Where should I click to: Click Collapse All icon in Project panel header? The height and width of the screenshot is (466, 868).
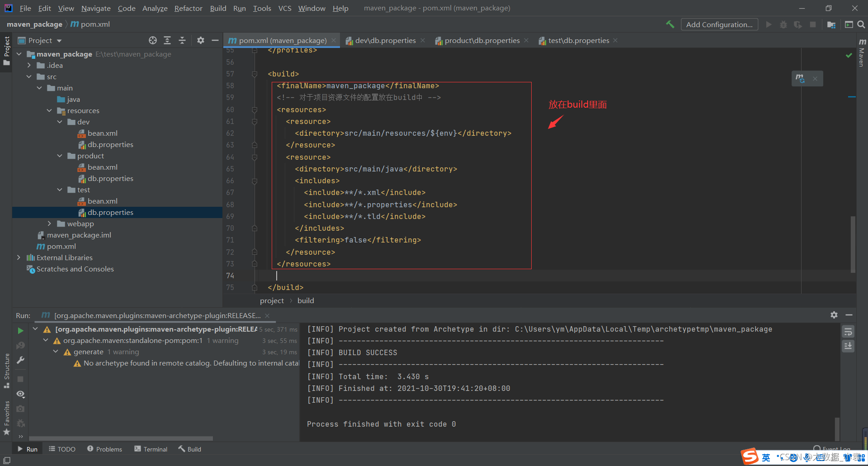(x=182, y=40)
